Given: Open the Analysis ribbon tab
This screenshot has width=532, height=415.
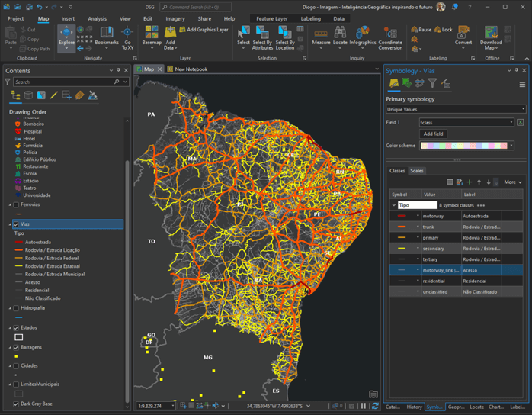Looking at the screenshot, I should click(97, 18).
